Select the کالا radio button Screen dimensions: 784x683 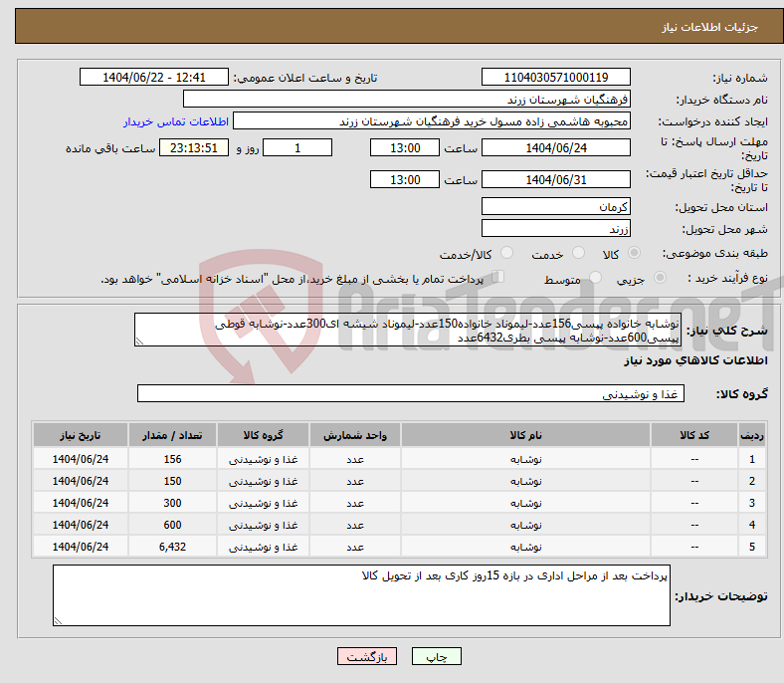[635, 254]
